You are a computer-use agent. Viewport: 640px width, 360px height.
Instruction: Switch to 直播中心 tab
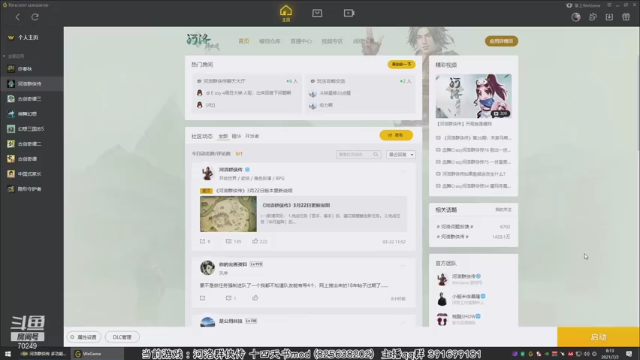tap(301, 41)
